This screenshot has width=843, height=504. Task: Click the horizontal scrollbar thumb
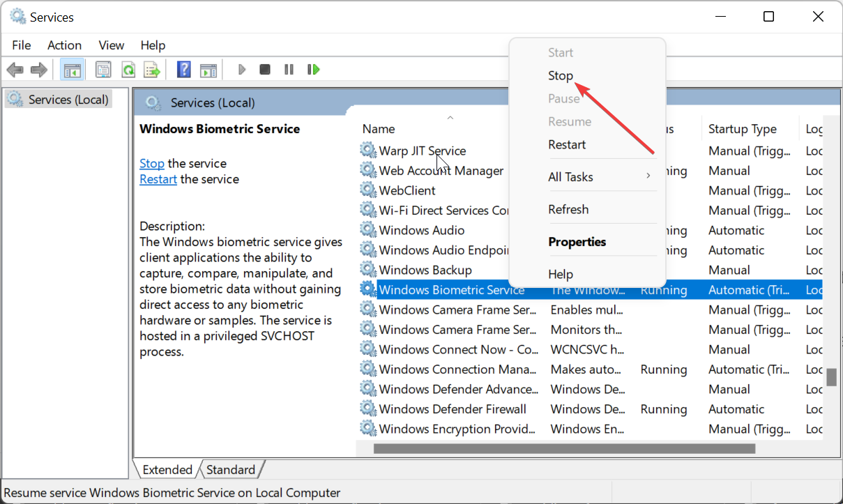(564, 448)
